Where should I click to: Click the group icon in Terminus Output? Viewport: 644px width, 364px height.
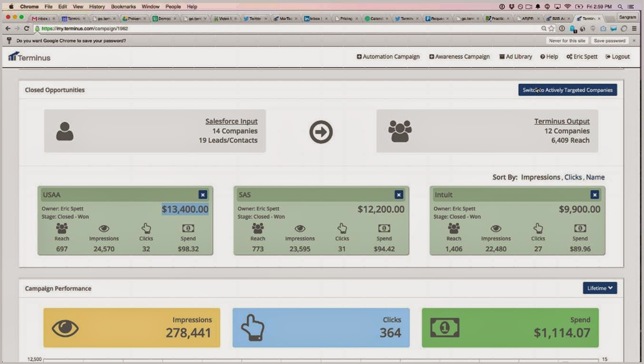400,131
